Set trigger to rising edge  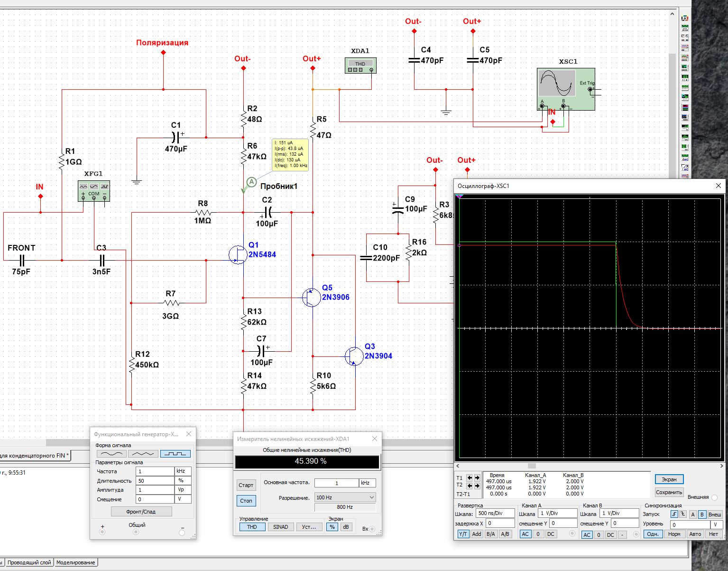point(674,515)
